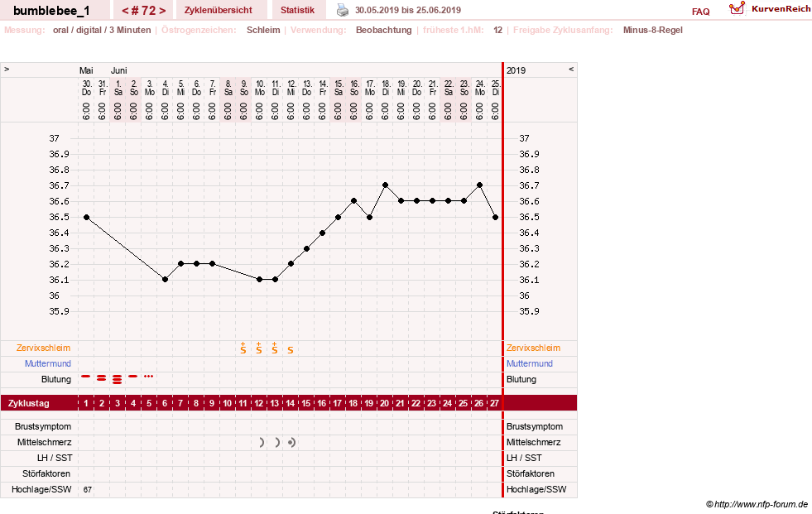Click the bleeding mark on cycle day 4
This screenshot has height=514, width=812.
133,377
